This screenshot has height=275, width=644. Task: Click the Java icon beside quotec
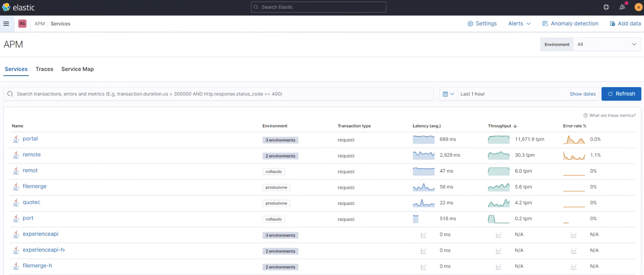(x=16, y=203)
